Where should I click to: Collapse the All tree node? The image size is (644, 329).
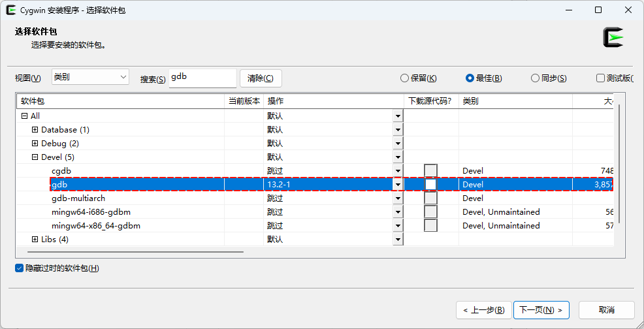point(24,116)
